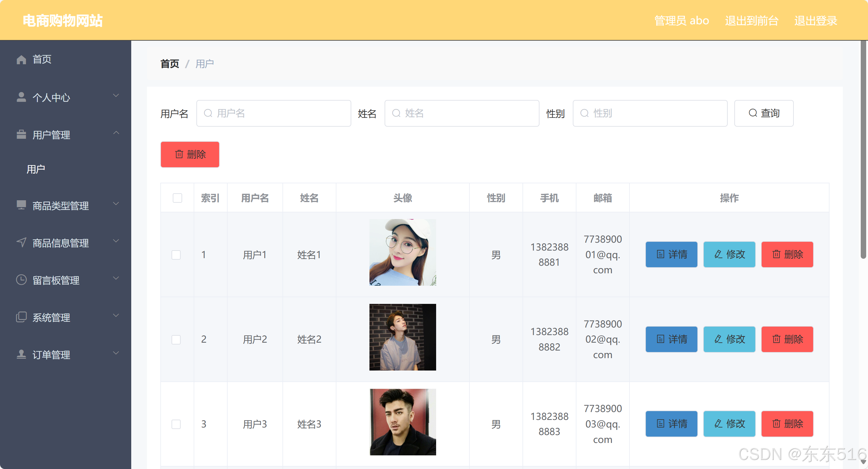Click the briefcase icon beside 用户管理
This screenshot has width=868, height=469.
[x=21, y=135]
